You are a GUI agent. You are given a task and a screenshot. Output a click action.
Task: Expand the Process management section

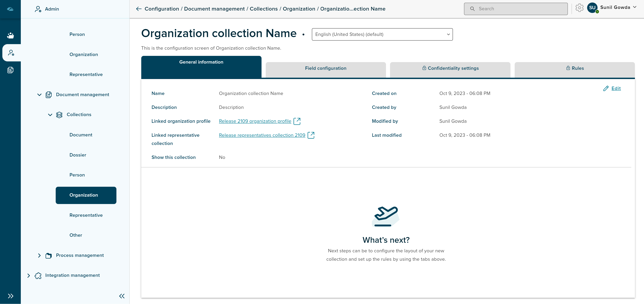pyautogui.click(x=39, y=256)
